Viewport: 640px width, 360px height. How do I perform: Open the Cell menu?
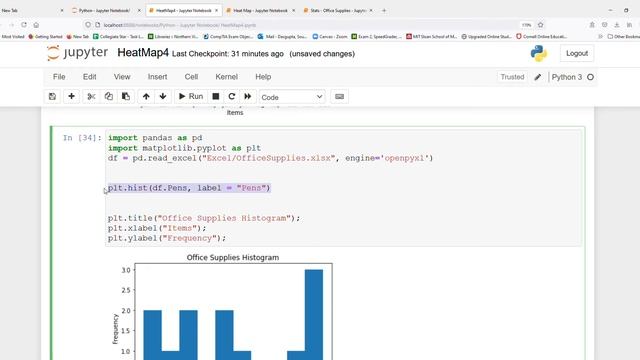point(191,77)
